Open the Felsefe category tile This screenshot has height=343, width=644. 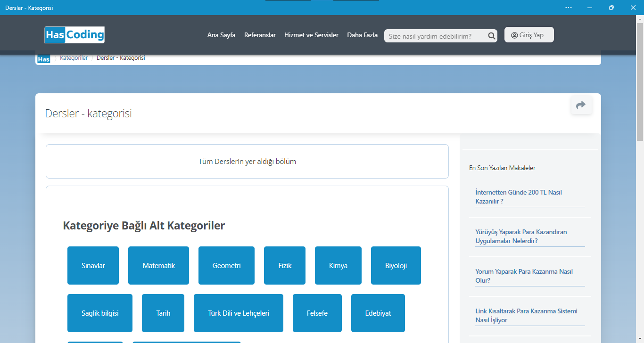click(317, 313)
